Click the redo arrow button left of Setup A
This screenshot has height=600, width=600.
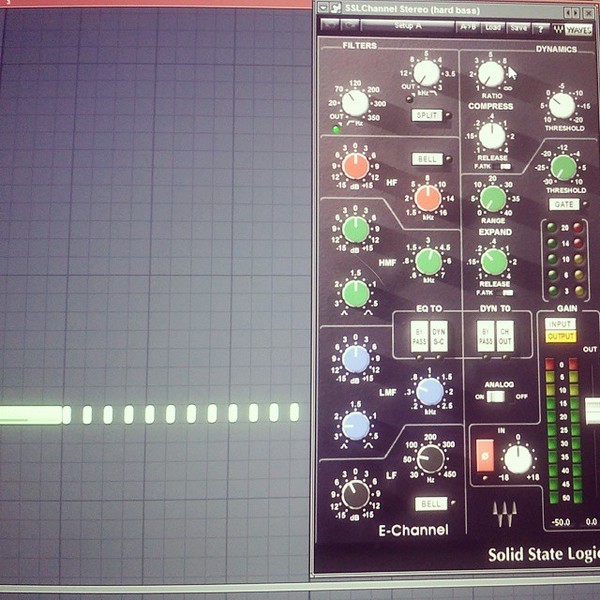[x=349, y=26]
